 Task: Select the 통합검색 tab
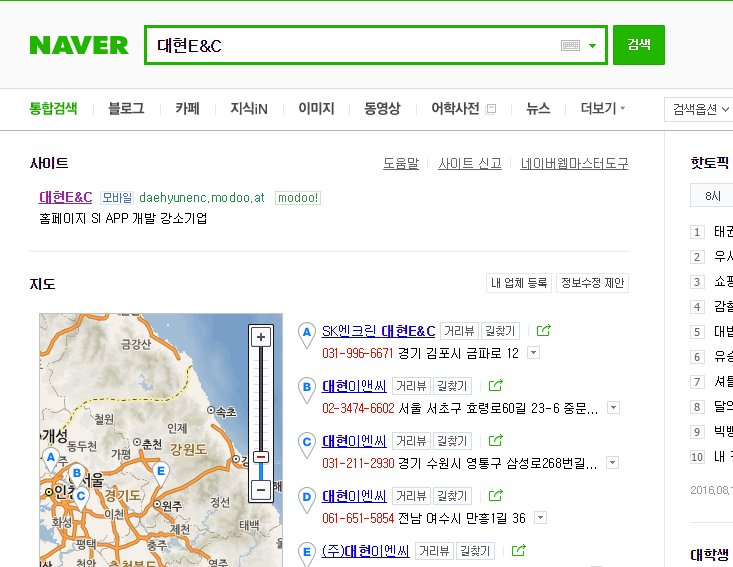(53, 108)
